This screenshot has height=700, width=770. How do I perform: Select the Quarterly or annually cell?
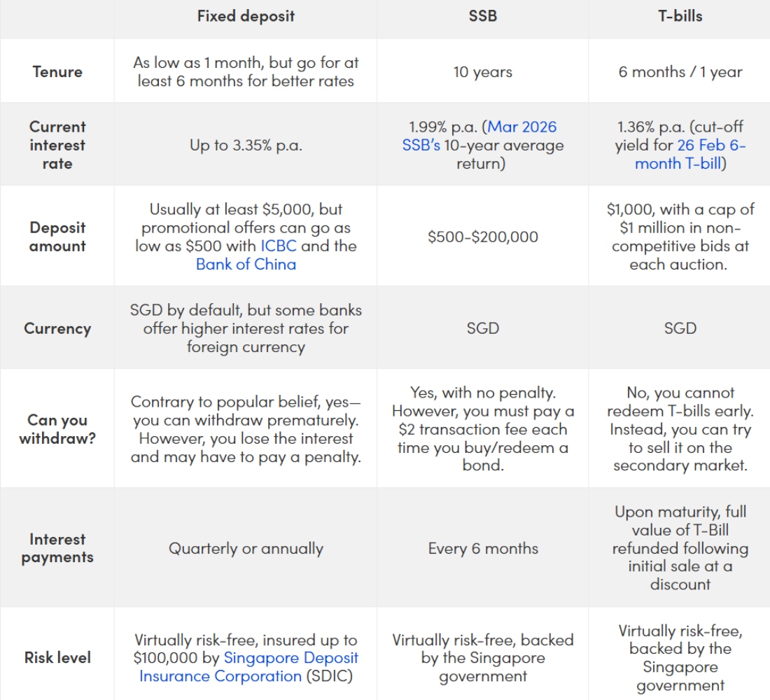[x=246, y=548]
